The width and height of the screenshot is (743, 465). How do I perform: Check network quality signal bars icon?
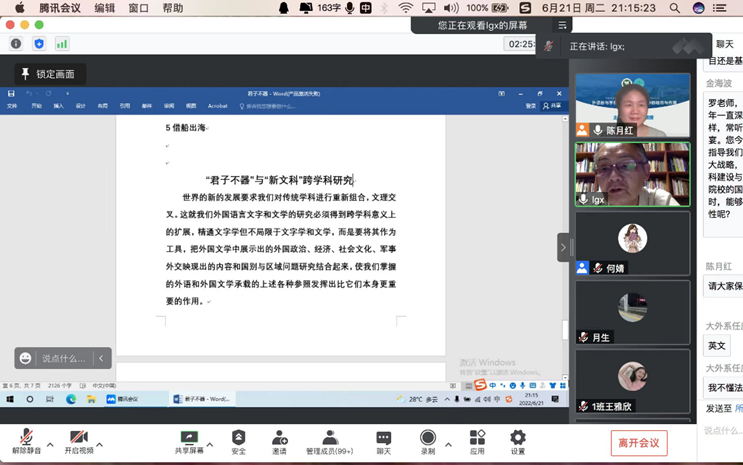coord(62,44)
